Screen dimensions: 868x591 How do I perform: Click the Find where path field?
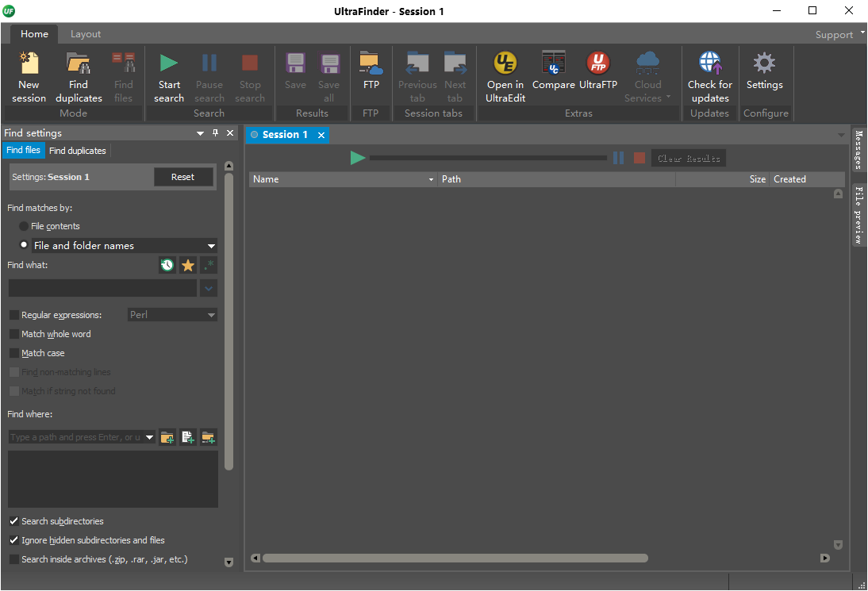(76, 437)
